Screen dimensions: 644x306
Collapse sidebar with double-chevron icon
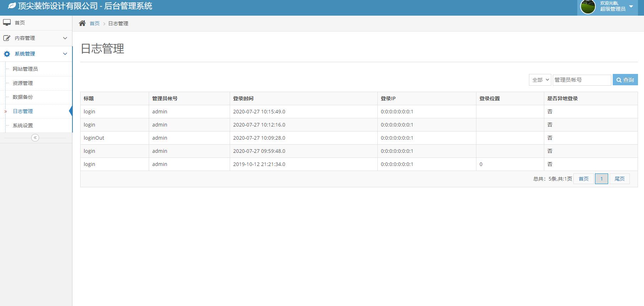point(35,138)
